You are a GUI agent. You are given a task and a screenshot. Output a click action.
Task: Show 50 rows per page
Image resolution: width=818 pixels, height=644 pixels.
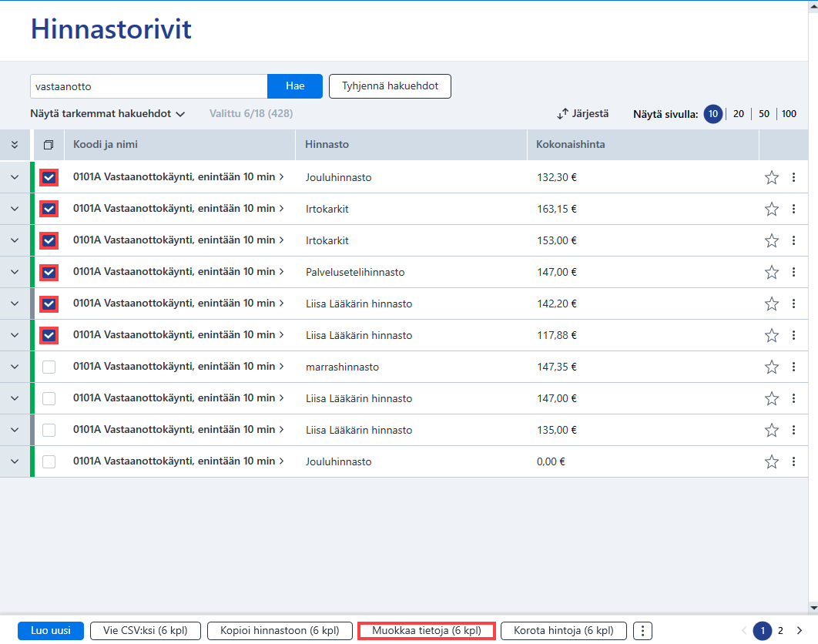(x=764, y=114)
